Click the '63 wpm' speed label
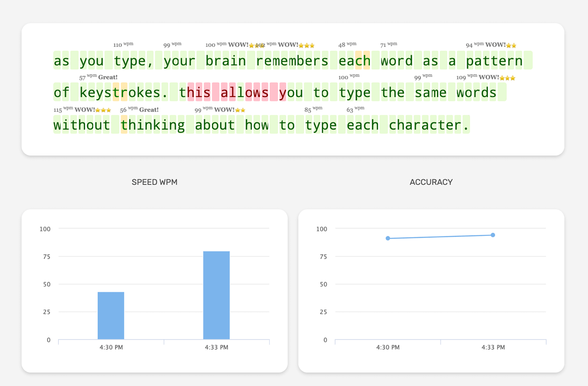 pyautogui.click(x=355, y=109)
